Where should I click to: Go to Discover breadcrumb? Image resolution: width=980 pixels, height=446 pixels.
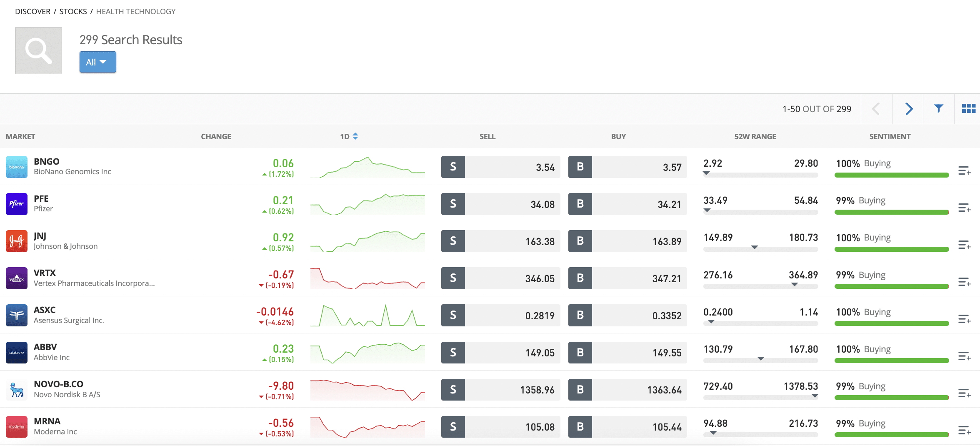tap(32, 11)
